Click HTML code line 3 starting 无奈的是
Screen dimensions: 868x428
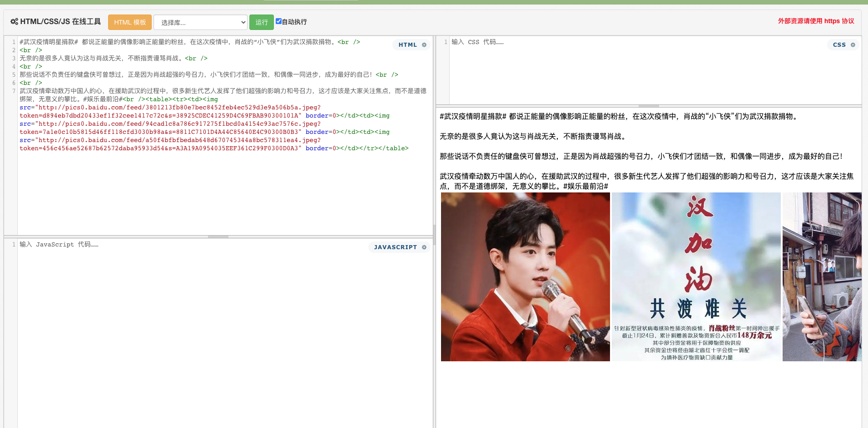(x=113, y=58)
